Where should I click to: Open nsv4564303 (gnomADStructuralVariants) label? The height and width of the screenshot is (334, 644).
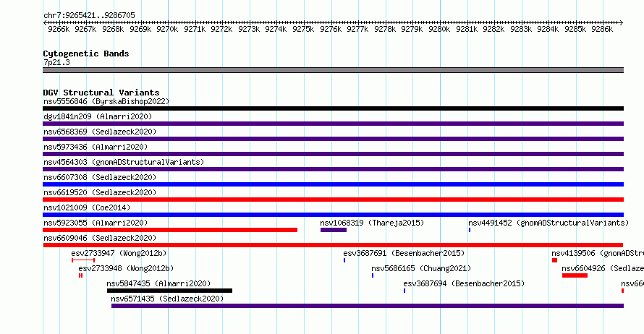tap(124, 162)
